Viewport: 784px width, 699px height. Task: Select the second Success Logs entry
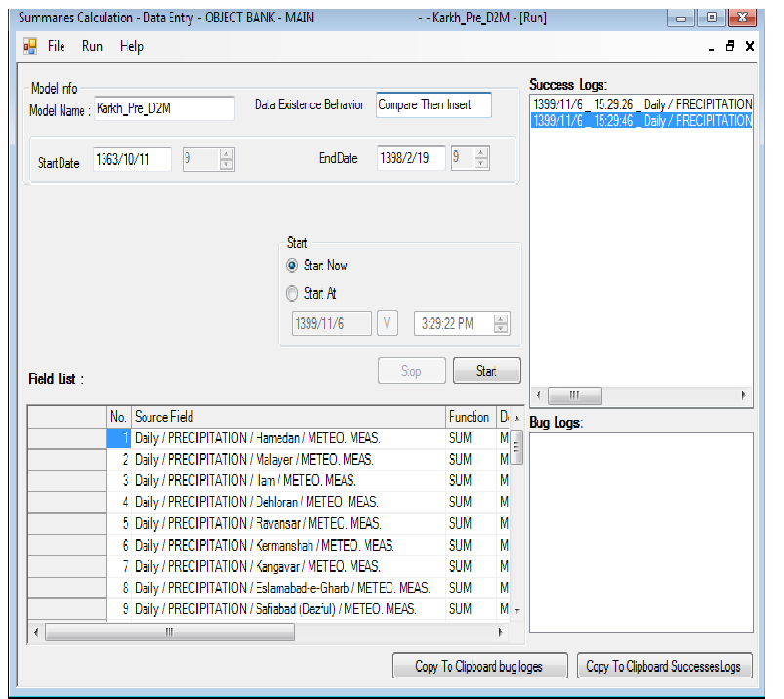[641, 121]
